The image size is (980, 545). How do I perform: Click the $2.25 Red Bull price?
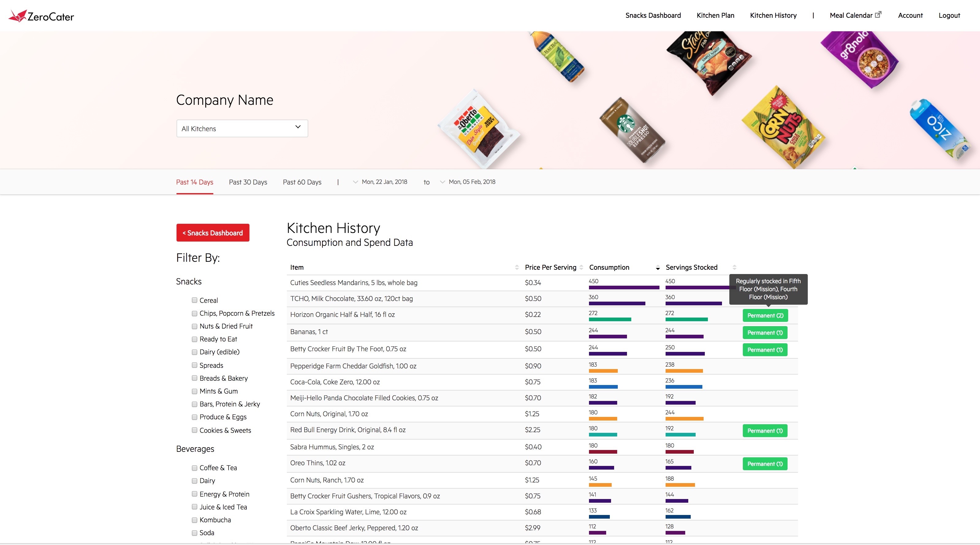[x=532, y=430]
